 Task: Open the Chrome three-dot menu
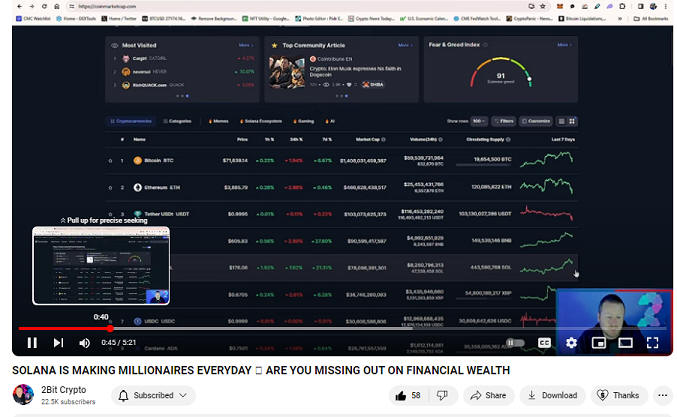665,6
